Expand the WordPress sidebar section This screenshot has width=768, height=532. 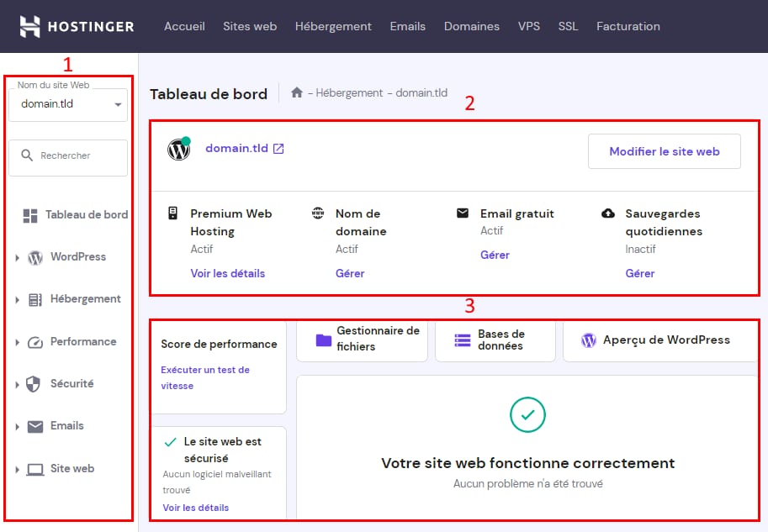18,258
